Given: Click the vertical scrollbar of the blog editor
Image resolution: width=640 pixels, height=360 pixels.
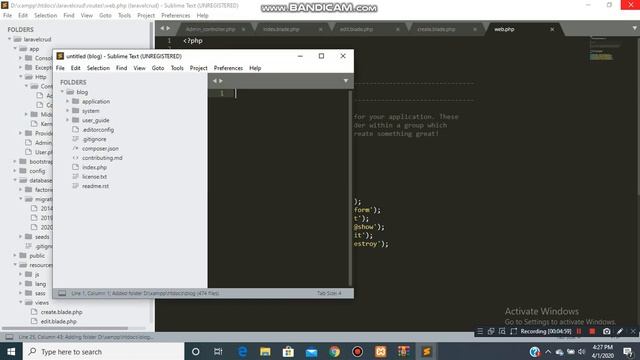Looking at the screenshot, I should (350, 188).
